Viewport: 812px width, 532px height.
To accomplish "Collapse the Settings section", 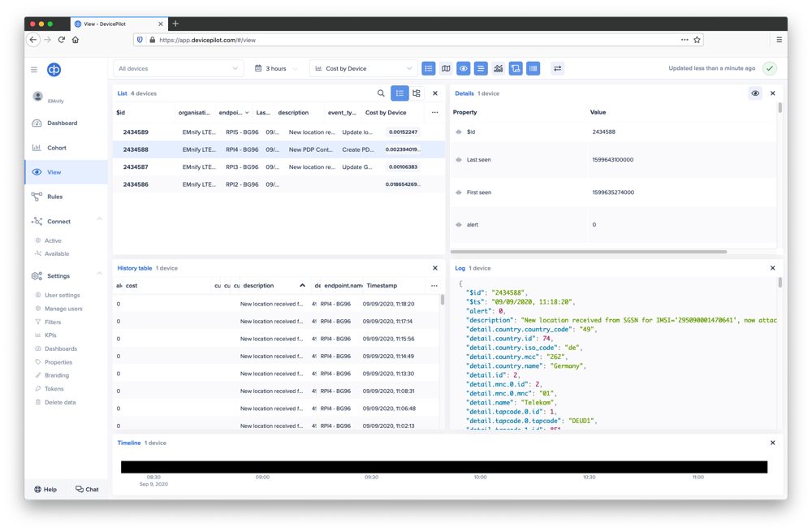I will [99, 274].
